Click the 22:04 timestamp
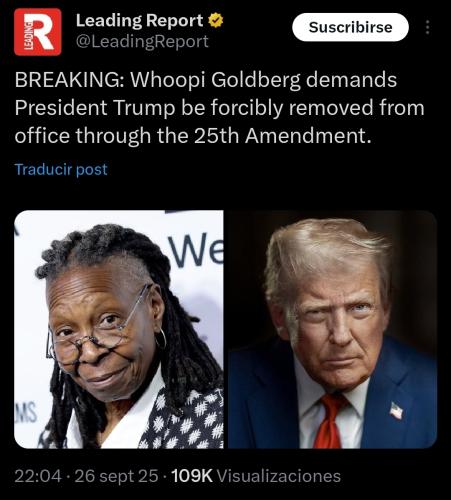Image resolution: width=451 pixels, height=500 pixels. point(38,476)
